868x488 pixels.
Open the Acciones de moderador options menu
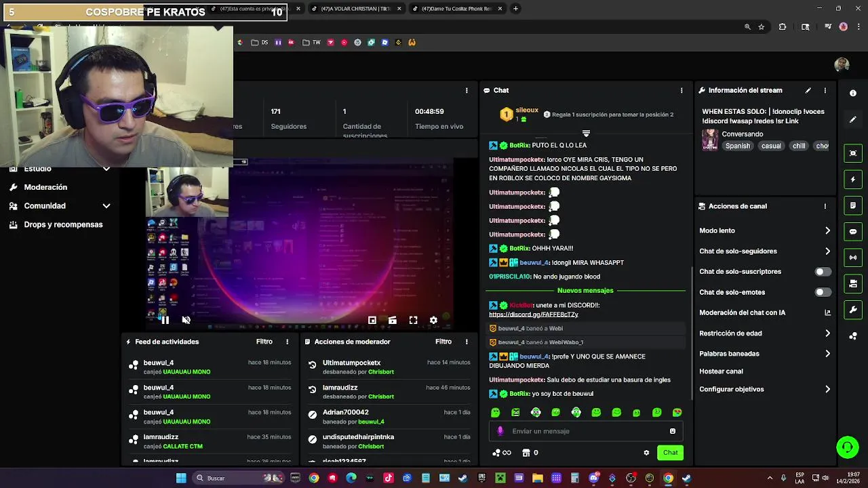pyautogui.click(x=466, y=342)
